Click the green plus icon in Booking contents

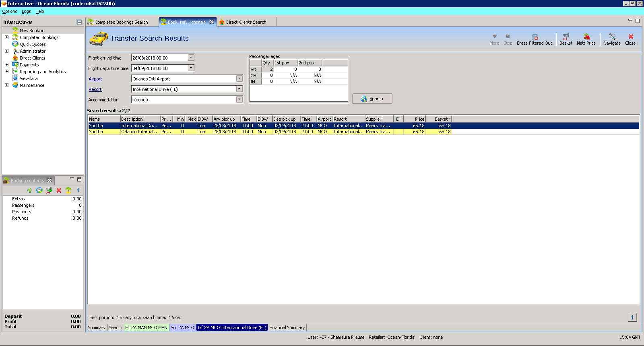point(30,190)
